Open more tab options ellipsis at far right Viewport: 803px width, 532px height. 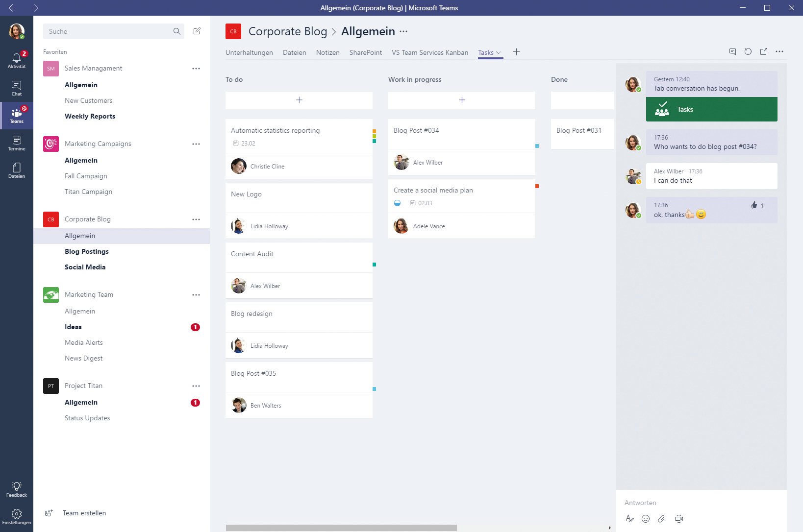(x=779, y=51)
